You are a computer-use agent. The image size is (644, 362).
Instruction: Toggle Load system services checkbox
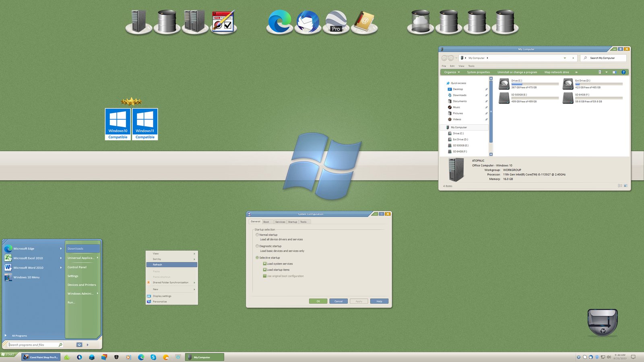(264, 264)
